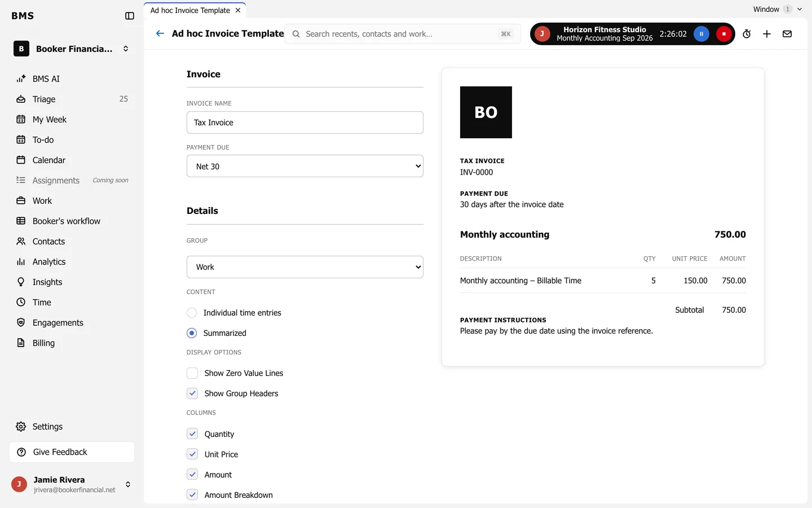Close the Ad hoc Invoice Template tab

[238, 10]
